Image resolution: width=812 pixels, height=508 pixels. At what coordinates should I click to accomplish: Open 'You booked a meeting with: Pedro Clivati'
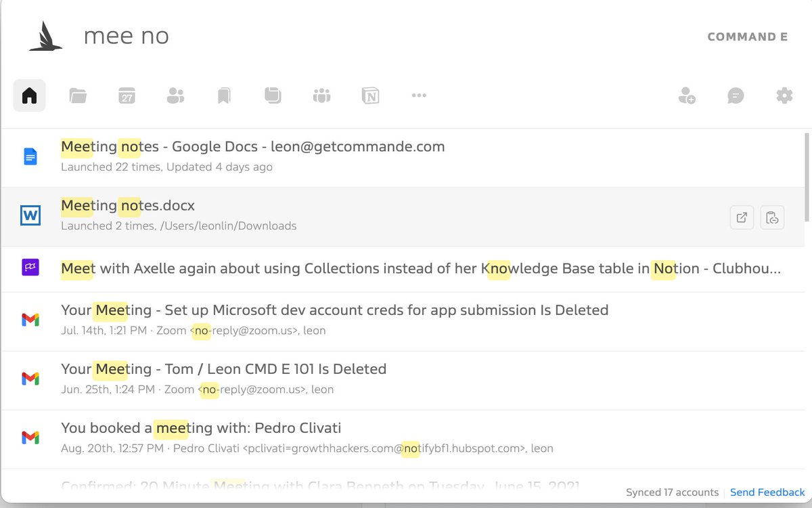tap(403, 439)
